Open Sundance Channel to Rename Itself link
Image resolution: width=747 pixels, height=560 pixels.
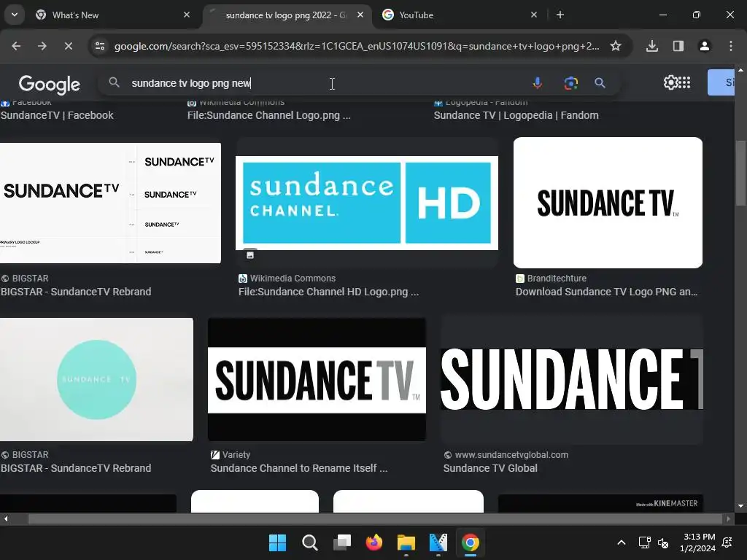click(x=299, y=468)
